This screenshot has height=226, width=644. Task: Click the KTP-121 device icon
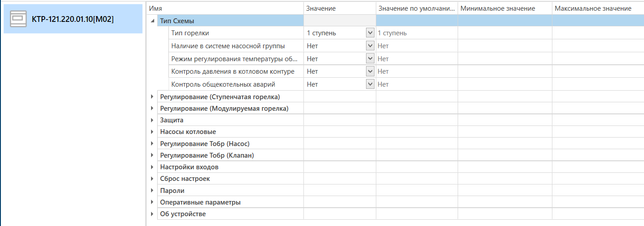(19, 19)
